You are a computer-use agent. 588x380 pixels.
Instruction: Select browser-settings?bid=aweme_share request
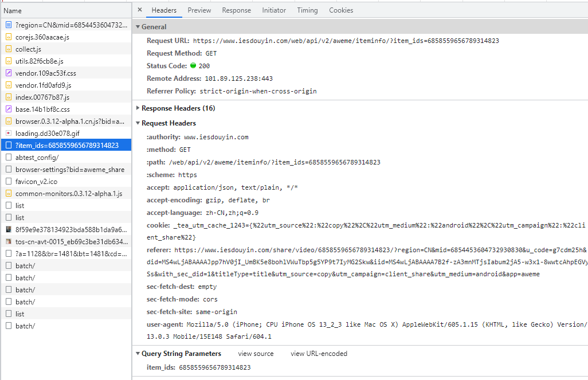66,169
